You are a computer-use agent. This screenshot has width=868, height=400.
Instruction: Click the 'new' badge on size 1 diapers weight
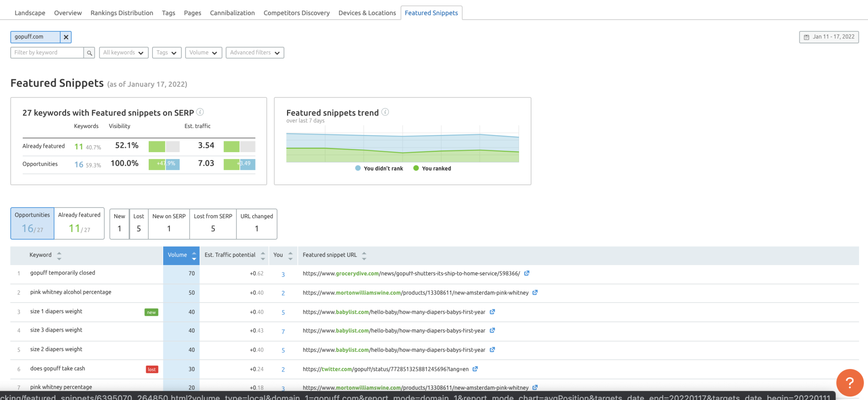click(151, 312)
